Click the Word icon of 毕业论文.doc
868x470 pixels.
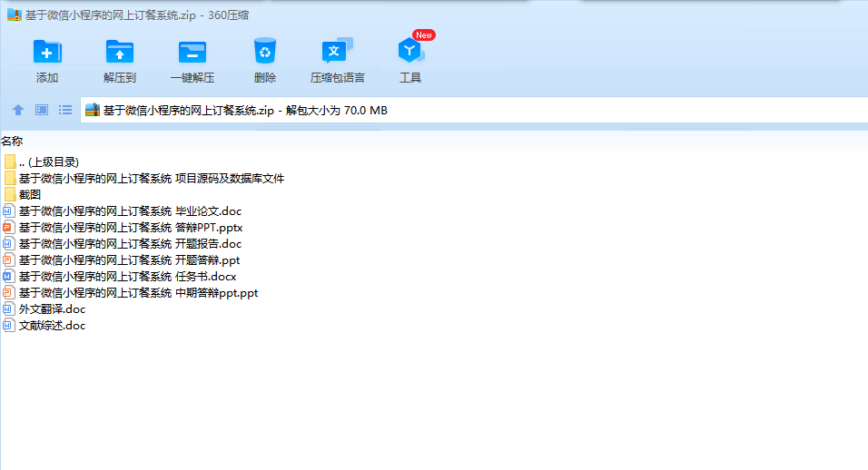[8, 211]
